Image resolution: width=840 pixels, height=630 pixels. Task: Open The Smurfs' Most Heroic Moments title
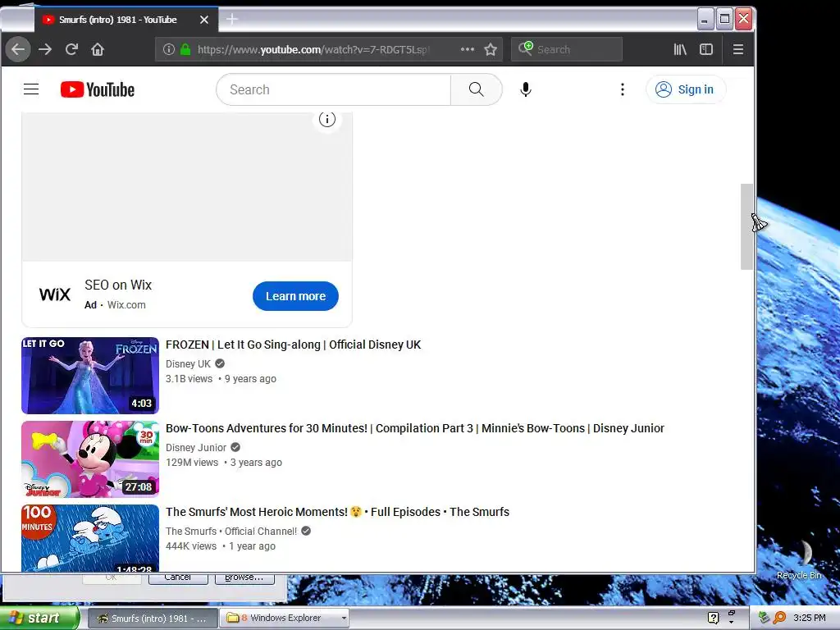click(x=337, y=512)
